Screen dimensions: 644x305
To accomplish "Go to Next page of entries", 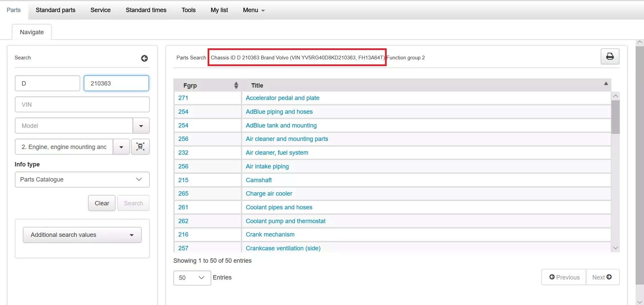I will click(602, 277).
